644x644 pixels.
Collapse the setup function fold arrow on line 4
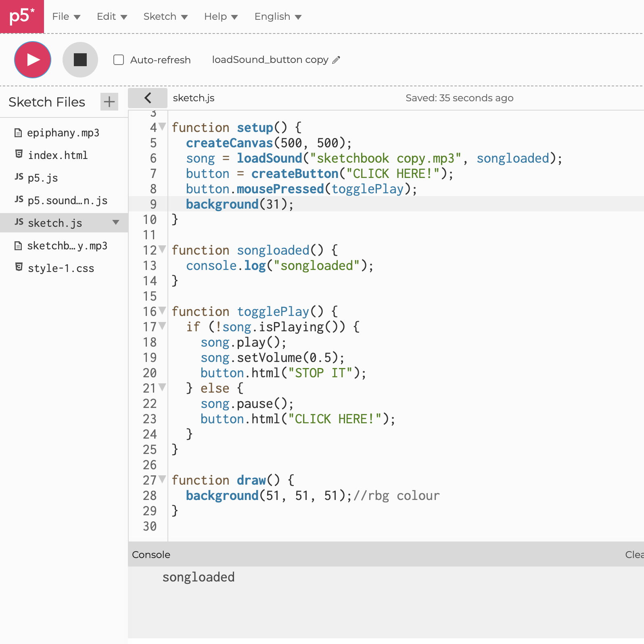tap(162, 127)
